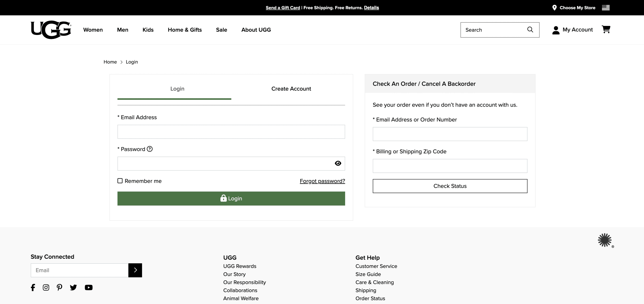644x304 pixels.
Task: Open UGG Twitter icon
Action: (73, 287)
